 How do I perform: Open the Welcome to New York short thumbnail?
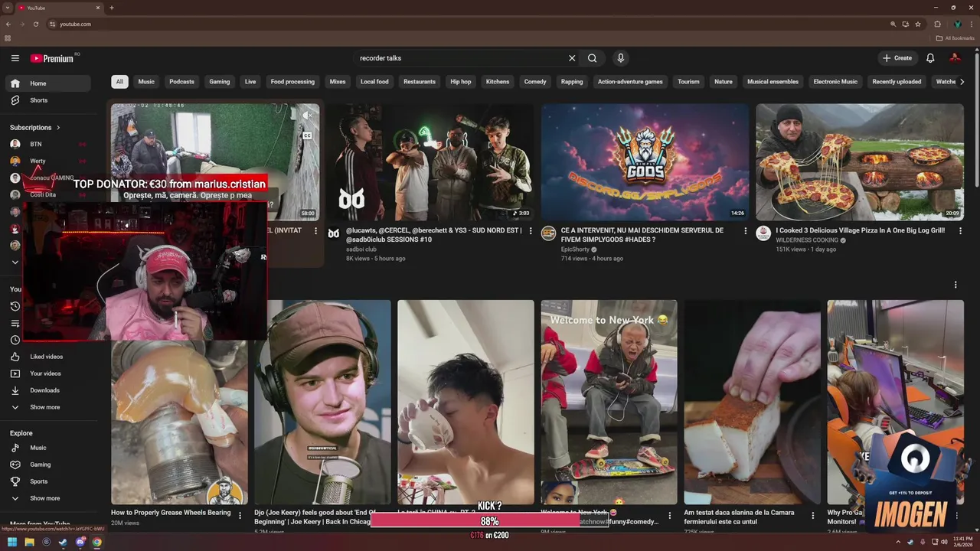pos(609,403)
